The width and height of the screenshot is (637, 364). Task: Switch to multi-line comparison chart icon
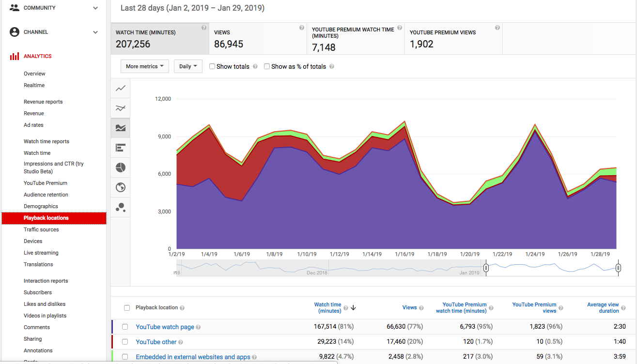pyautogui.click(x=121, y=108)
